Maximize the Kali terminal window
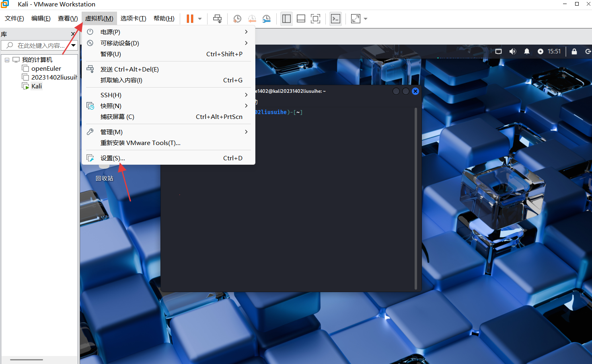The image size is (592, 364). point(406,91)
